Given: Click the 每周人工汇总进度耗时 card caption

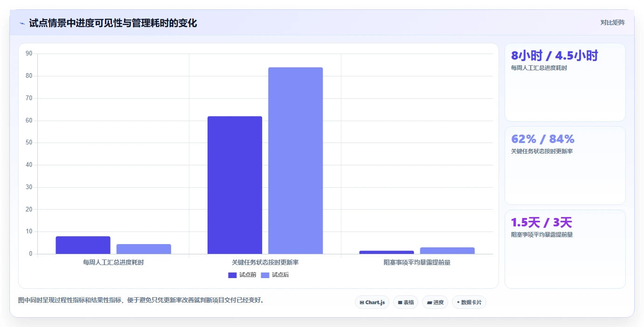Looking at the screenshot, I should 539,68.
